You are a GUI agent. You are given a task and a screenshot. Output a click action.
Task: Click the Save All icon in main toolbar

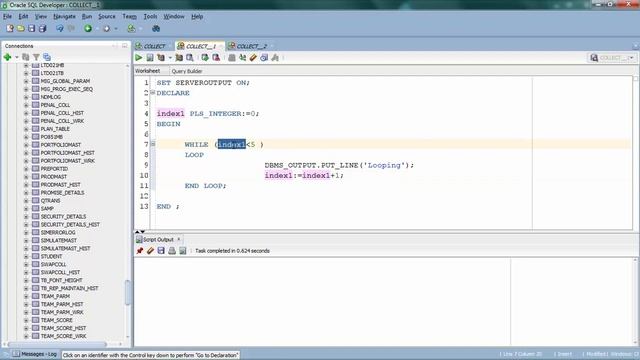click(x=42, y=29)
